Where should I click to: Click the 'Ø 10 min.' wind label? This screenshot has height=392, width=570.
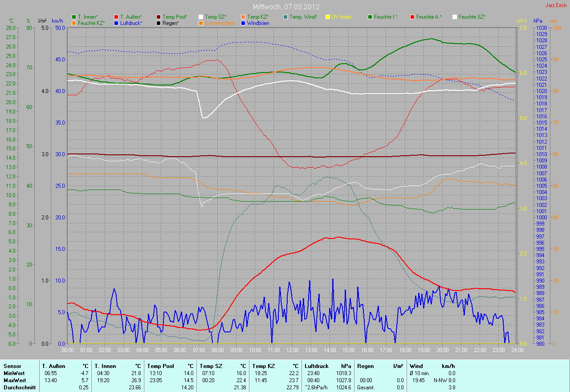click(420, 373)
